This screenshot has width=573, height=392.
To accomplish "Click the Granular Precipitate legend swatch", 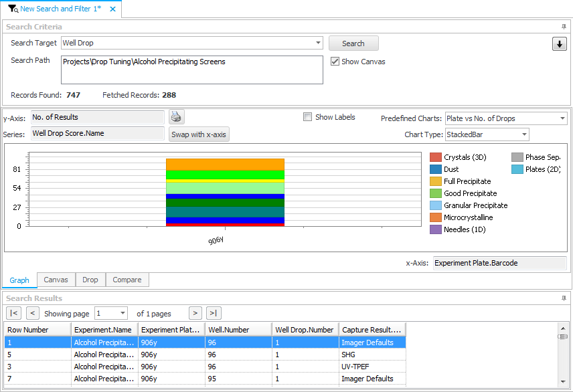I will [x=436, y=205].
